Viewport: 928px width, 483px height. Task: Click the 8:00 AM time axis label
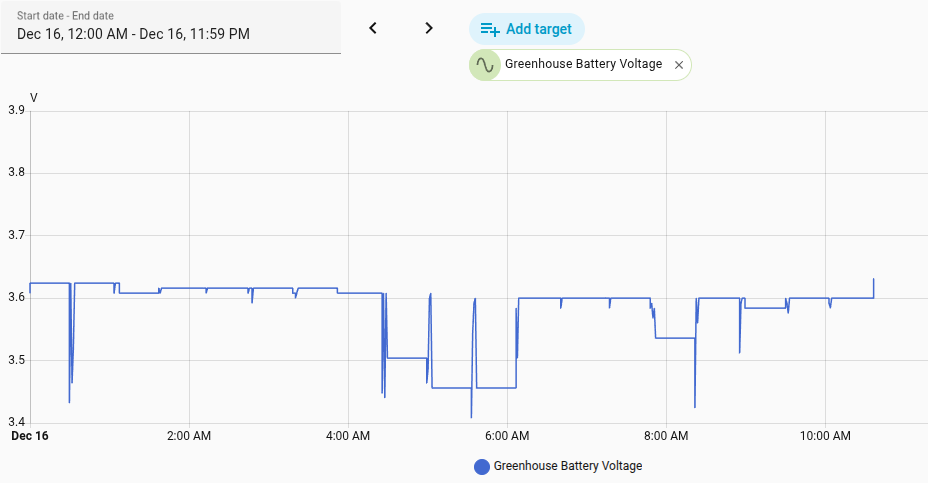666,436
